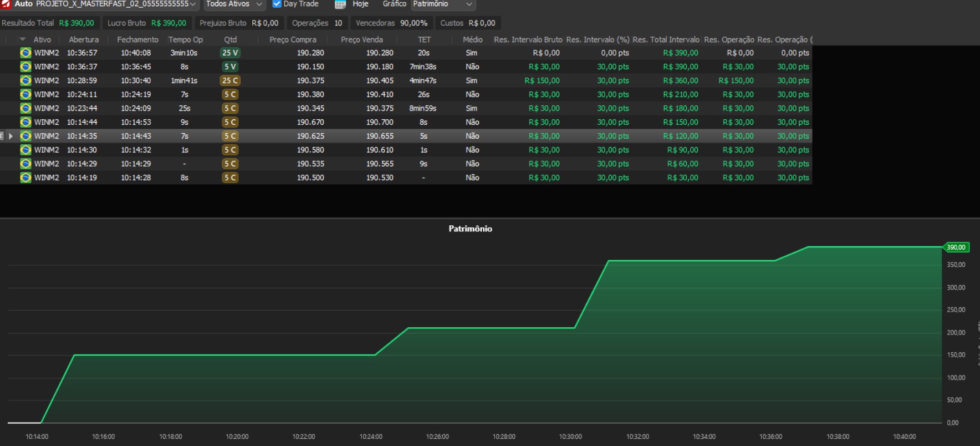Image resolution: width=980 pixels, height=446 pixels.
Task: Click the Custos R$ 0,00 value
Action: (x=482, y=23)
